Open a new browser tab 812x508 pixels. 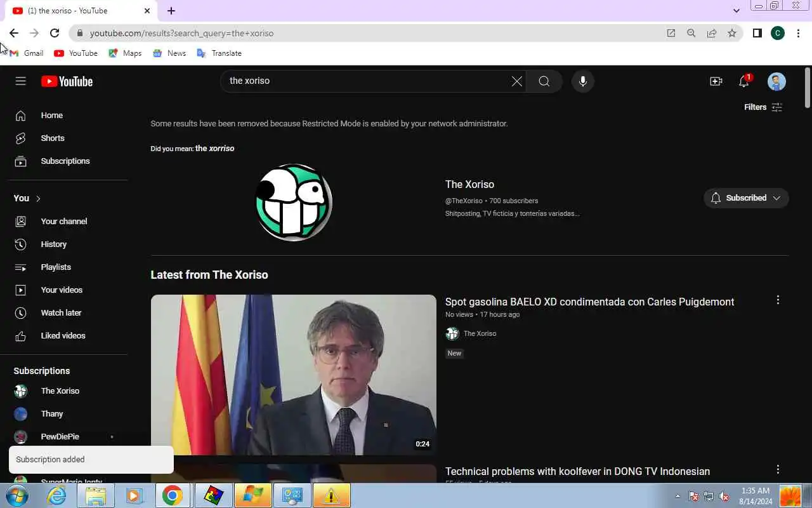pos(171,11)
